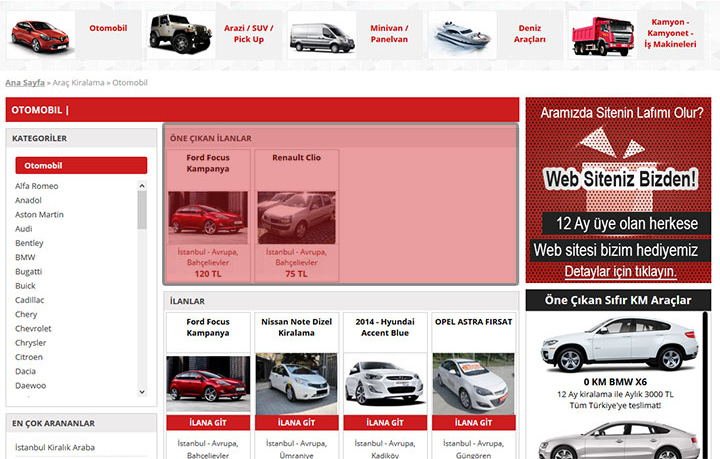Click Opel Astra listing photo
720x459 pixels.
point(473,384)
